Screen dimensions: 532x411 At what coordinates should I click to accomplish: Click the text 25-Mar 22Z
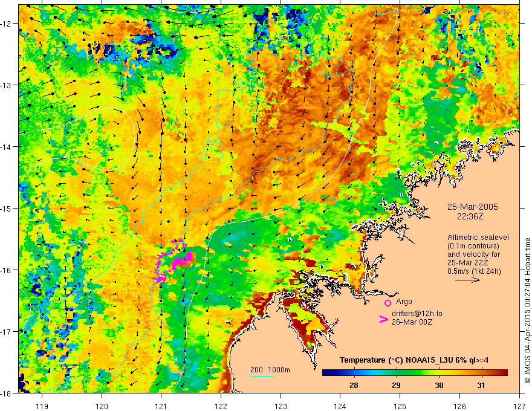pos(467,263)
